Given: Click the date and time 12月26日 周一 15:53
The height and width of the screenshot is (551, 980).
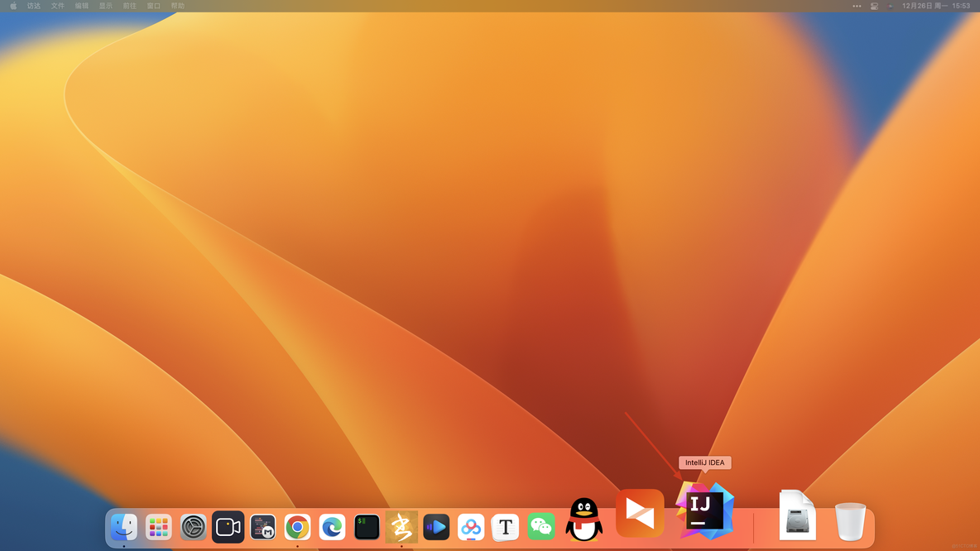Looking at the screenshot, I should click(936, 6).
